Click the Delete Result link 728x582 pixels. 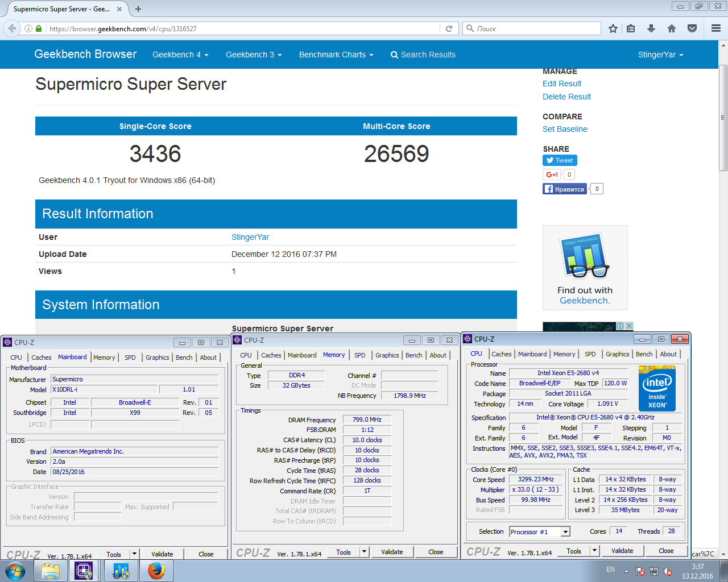(x=567, y=97)
